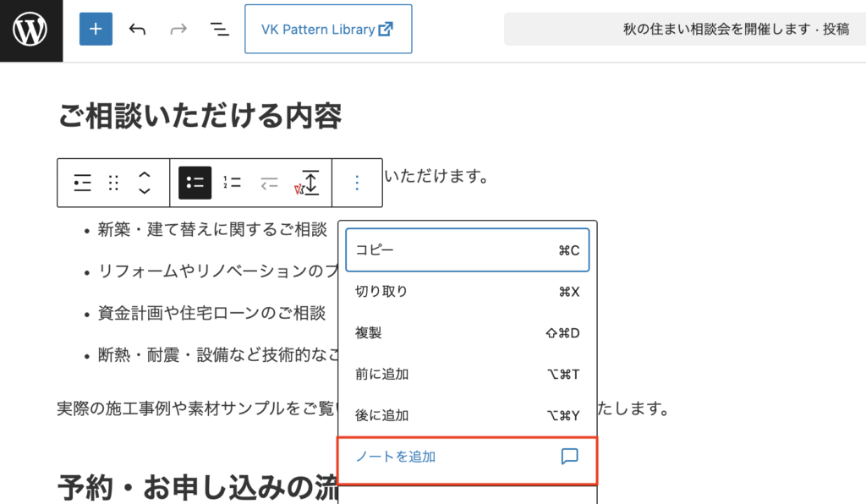Click the WordPress logo to exit editor
Screen dimensions: 866x504
30,30
